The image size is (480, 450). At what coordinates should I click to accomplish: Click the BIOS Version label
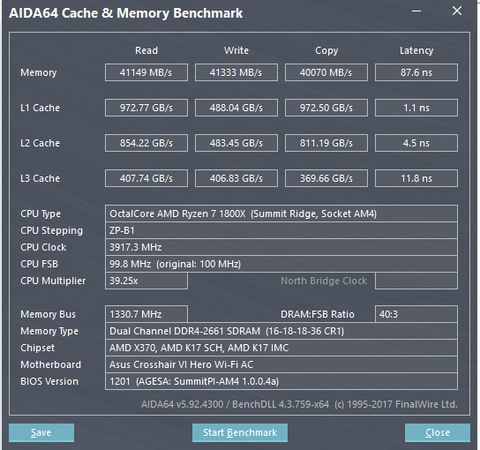tap(49, 381)
